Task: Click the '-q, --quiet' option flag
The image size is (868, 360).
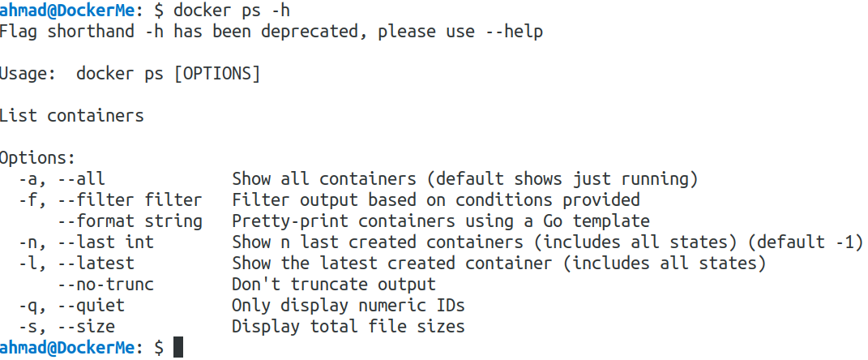Action: tap(71, 305)
